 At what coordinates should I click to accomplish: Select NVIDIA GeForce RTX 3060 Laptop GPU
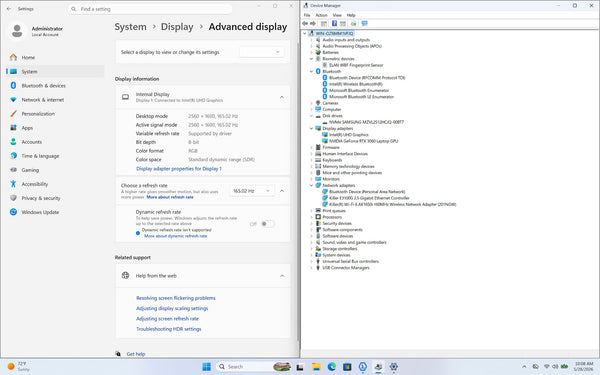363,141
